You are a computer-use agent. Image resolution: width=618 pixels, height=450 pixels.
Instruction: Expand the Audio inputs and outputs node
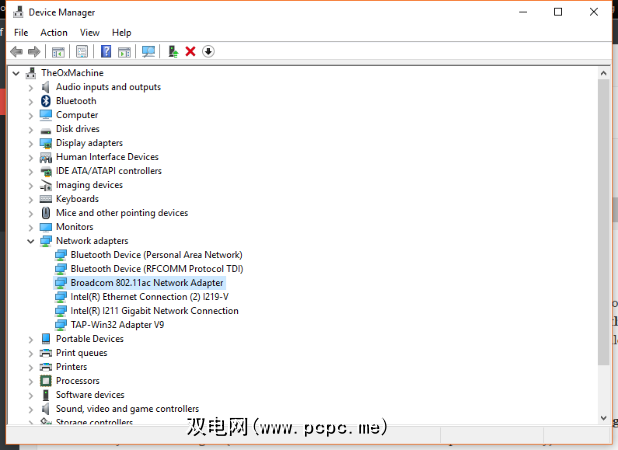tap(31, 87)
